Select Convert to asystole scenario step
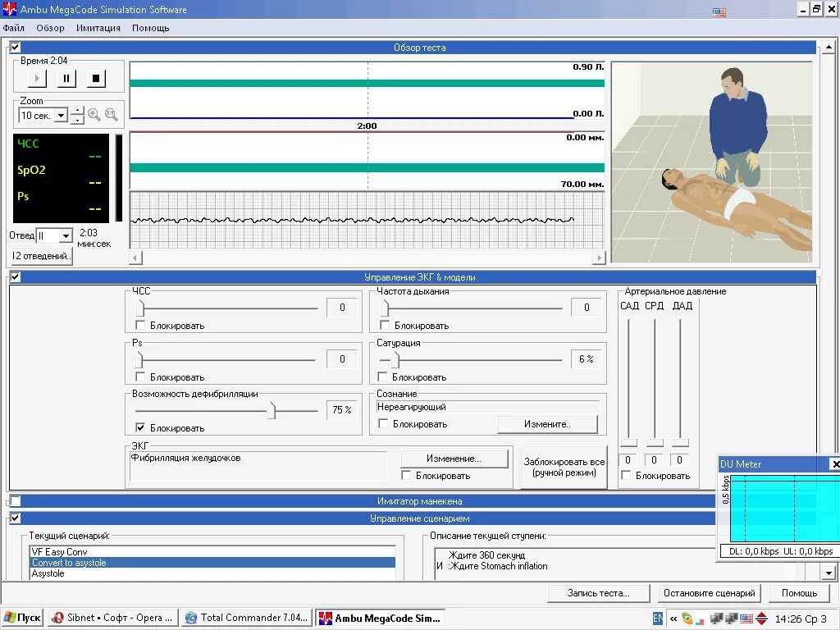Image resolution: width=840 pixels, height=630 pixels. 212,563
